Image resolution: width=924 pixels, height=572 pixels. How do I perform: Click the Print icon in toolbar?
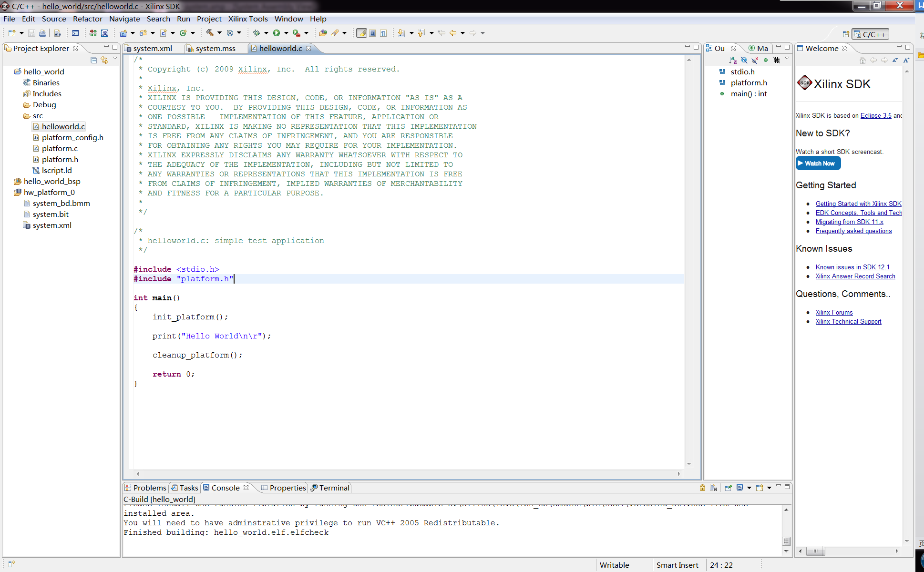coord(42,33)
